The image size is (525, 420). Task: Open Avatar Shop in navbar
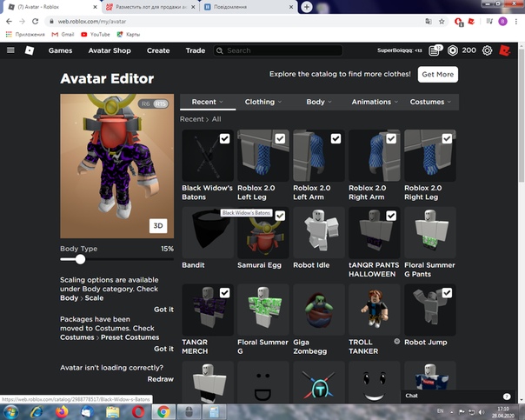(x=110, y=50)
